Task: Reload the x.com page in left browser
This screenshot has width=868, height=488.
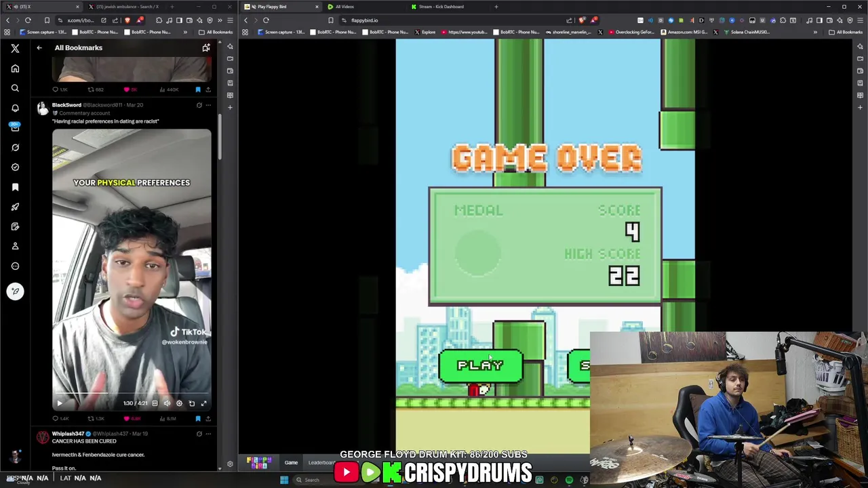Action: [28, 20]
